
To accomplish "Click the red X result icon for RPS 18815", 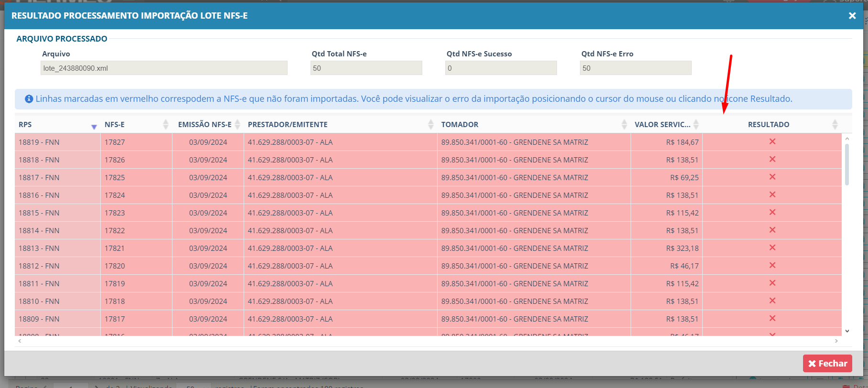I will pos(772,212).
